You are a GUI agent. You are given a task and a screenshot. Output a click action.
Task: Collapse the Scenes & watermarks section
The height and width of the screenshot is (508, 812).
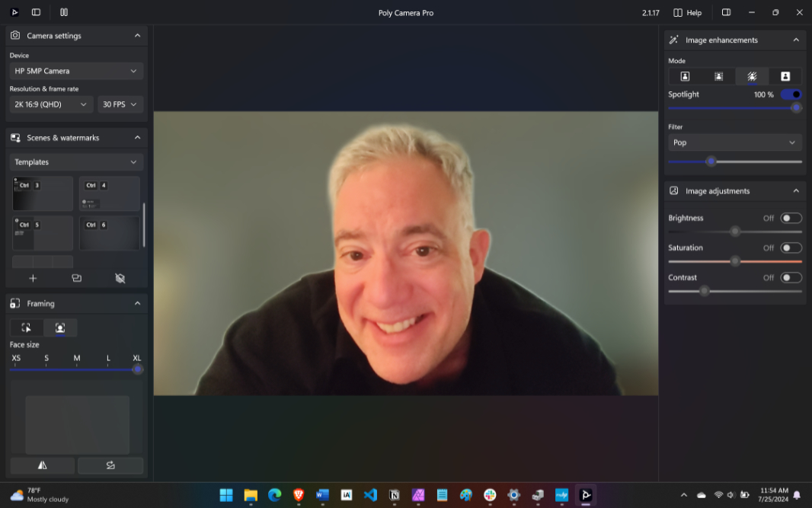[137, 138]
